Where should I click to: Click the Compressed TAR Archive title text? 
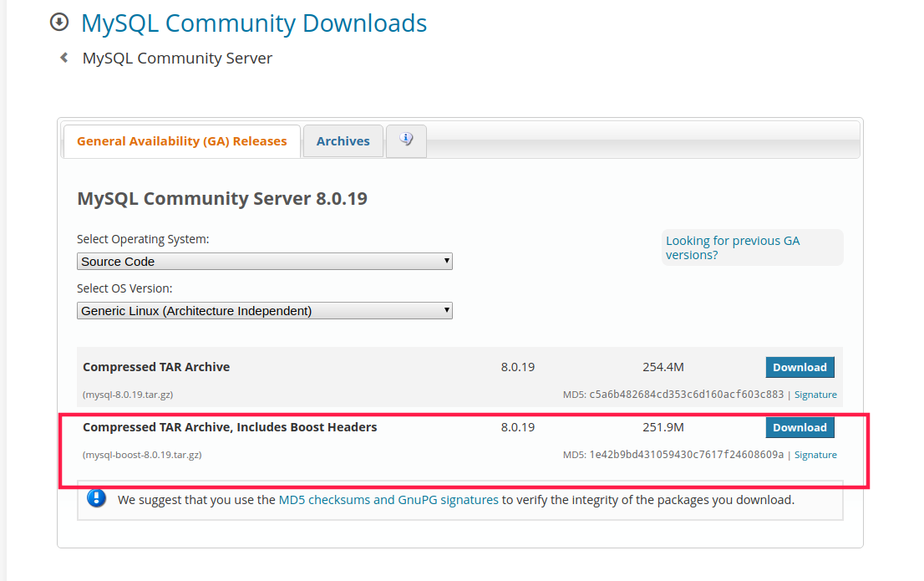[x=156, y=367]
